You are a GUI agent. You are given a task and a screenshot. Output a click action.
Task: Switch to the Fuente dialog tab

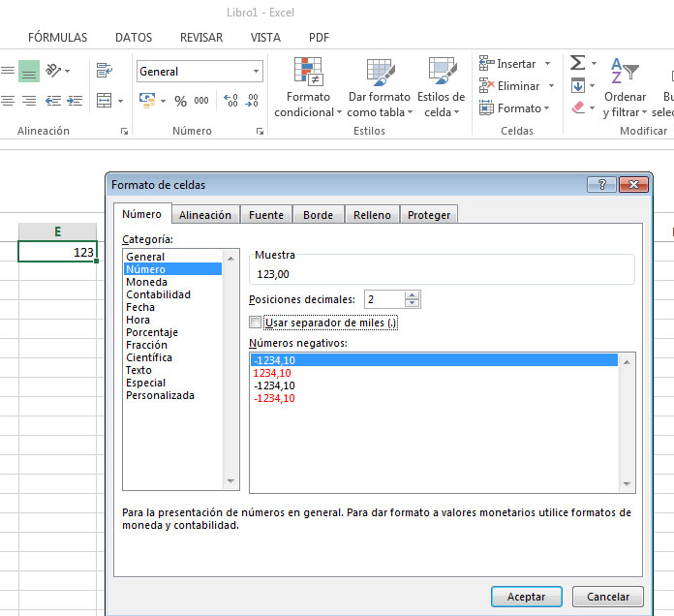click(x=266, y=215)
